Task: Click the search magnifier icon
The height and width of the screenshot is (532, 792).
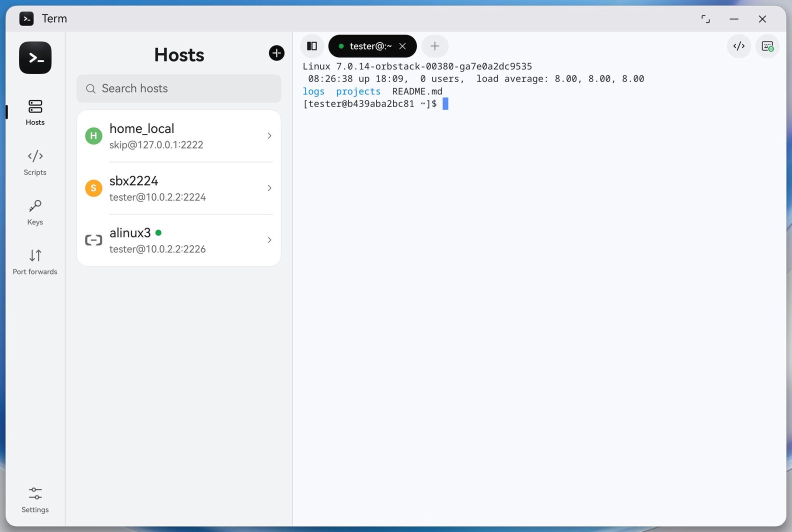Action: 90,89
